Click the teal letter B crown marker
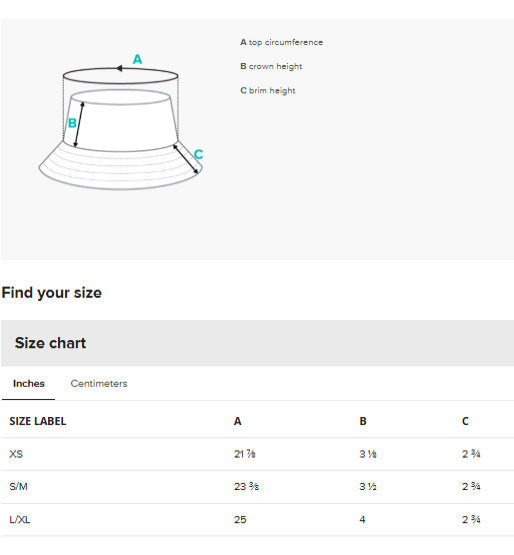514x555 pixels. click(x=72, y=123)
